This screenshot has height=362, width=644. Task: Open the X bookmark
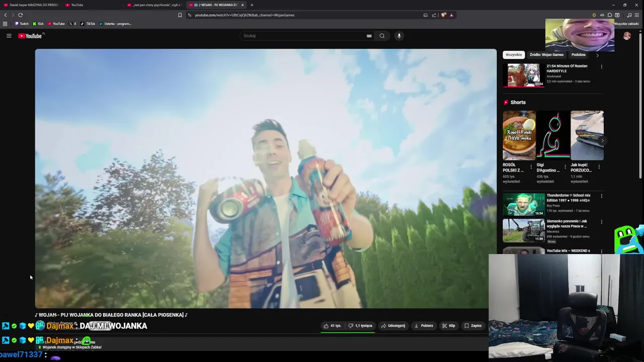(x=72, y=24)
